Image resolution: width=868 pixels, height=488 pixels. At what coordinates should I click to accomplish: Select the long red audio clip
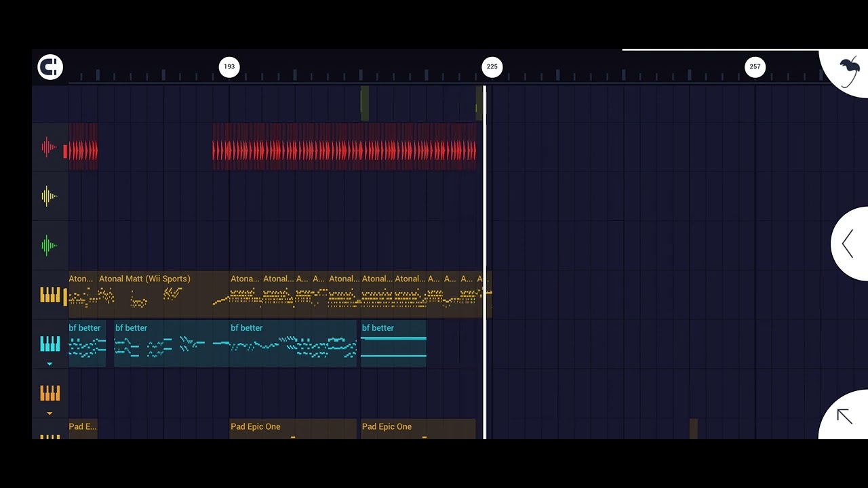344,146
